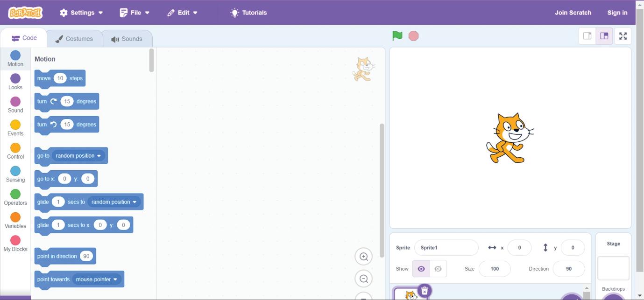Screen dimensions: 644x300
Task: Delete Sprite1 using trash icon
Action: click(x=425, y=291)
